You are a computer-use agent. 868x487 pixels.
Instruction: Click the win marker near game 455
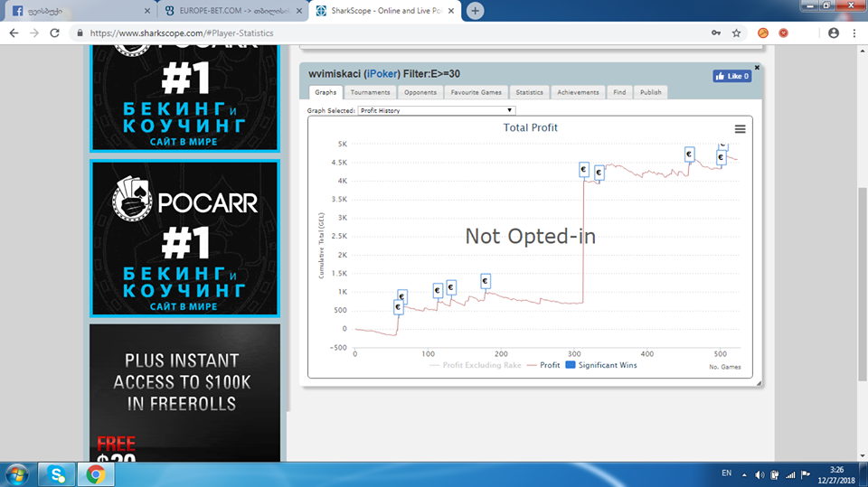pyautogui.click(x=689, y=155)
